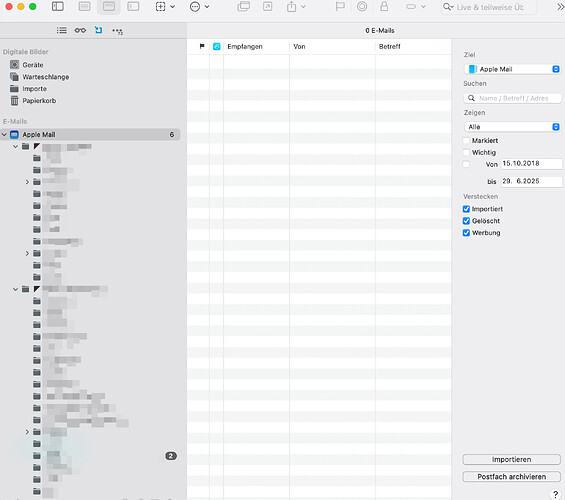Click the glasses icon in sidebar header

pos(80,30)
